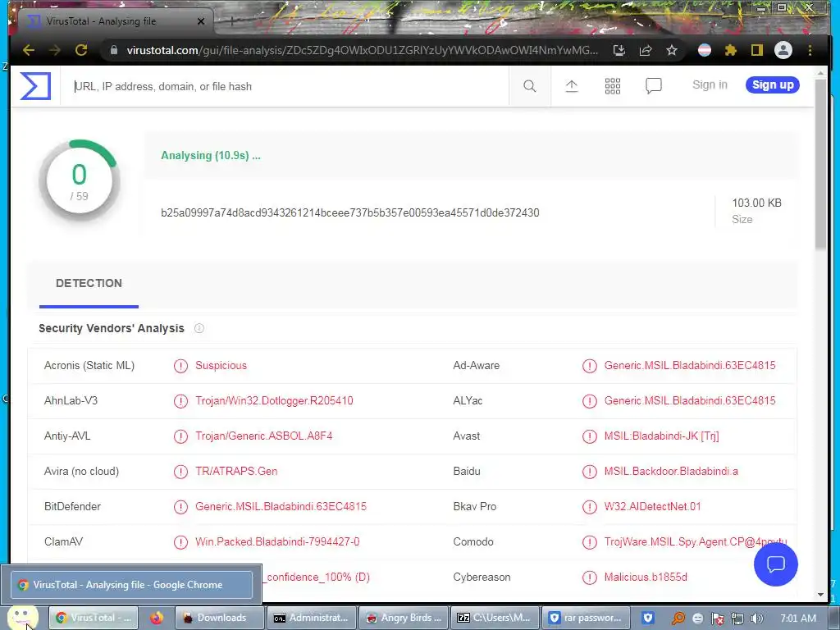Click the scrollbar down arrow
This screenshot has width=840, height=630.
tap(820, 595)
